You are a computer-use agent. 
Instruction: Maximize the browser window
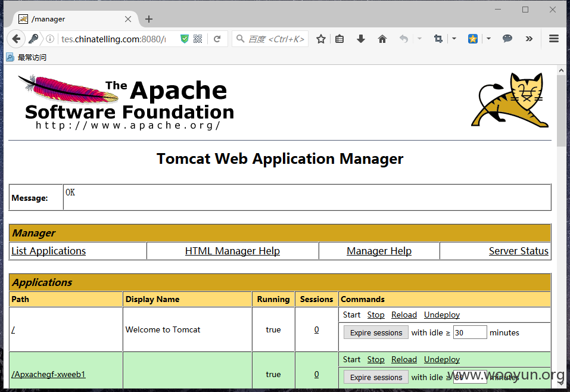pyautogui.click(x=525, y=10)
